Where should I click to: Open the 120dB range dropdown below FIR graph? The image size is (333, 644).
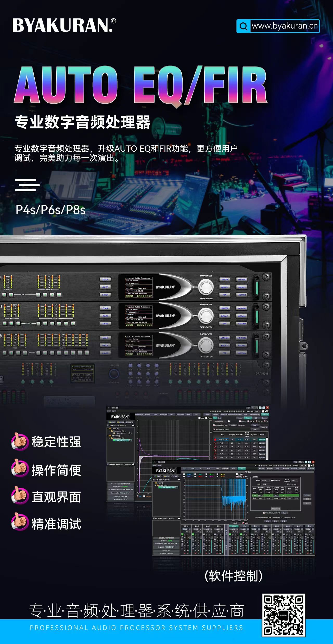(236, 523)
